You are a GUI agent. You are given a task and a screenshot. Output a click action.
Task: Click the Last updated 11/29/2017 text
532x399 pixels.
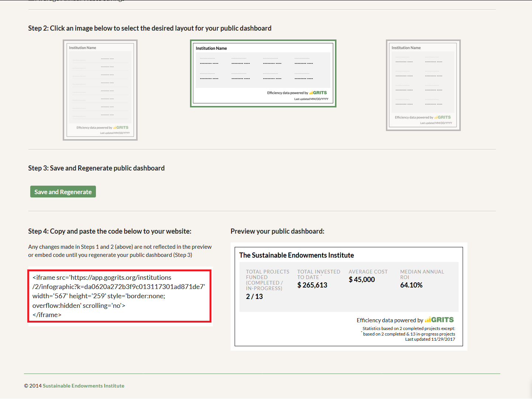coord(430,339)
